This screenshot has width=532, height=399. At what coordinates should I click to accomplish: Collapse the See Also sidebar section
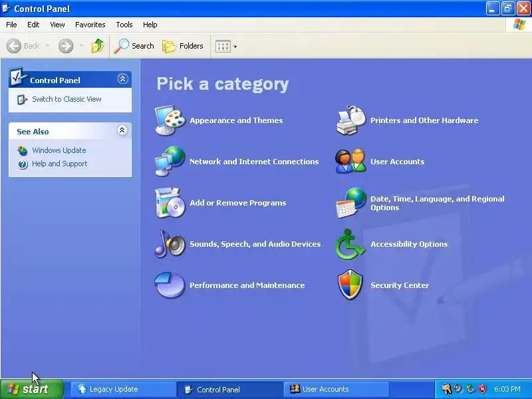(122, 130)
